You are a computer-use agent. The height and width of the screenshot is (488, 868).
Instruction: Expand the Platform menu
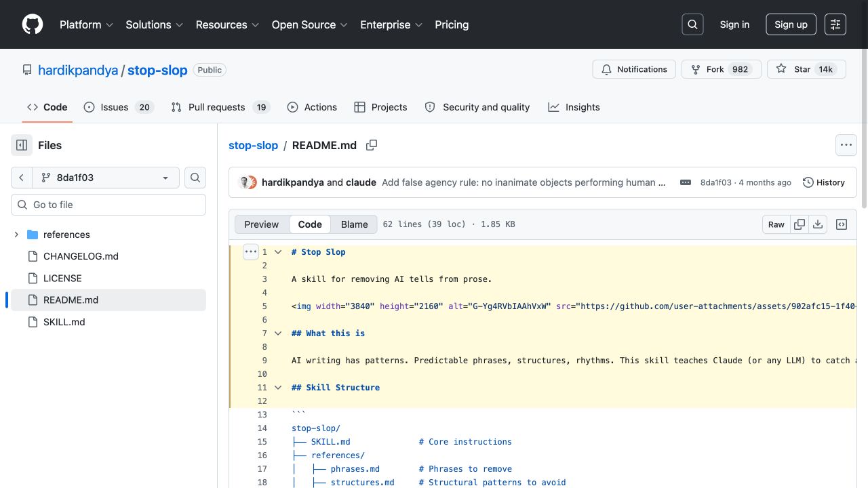[x=86, y=24]
